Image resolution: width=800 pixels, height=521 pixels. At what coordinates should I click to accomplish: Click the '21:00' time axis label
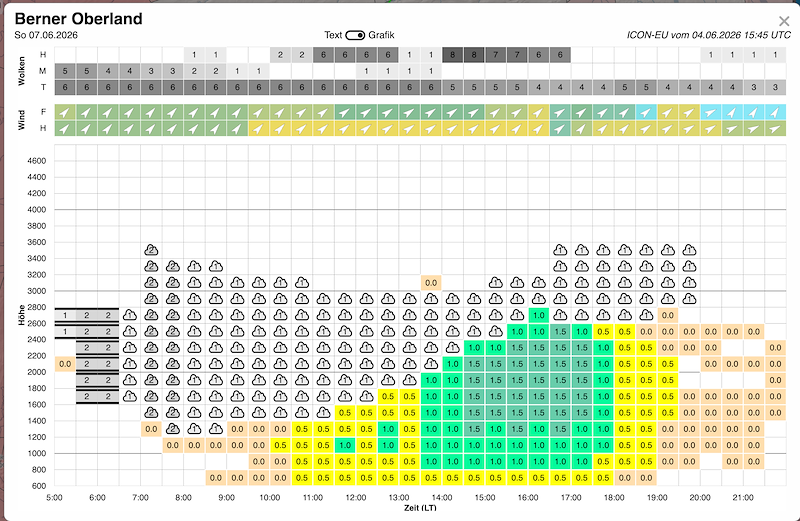[743, 498]
